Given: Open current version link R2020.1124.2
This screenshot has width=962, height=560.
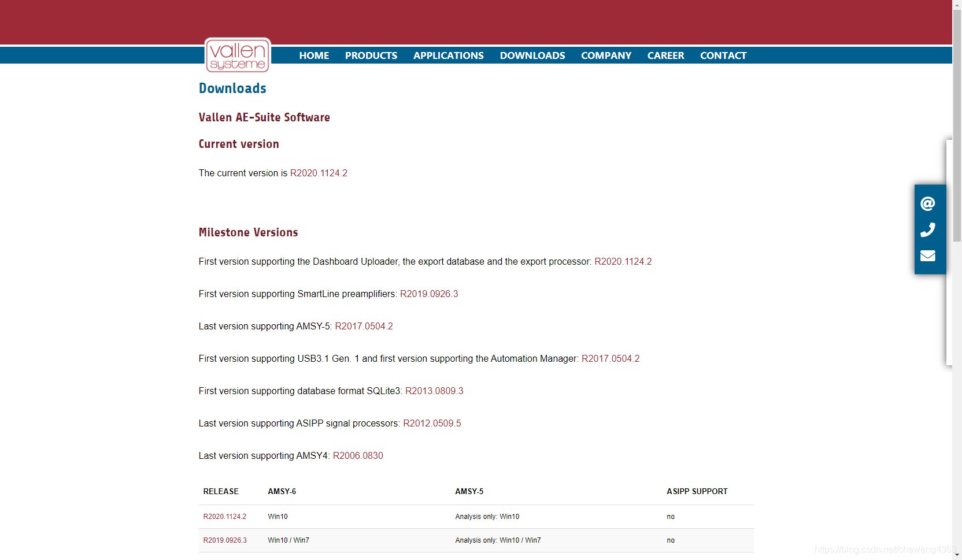Looking at the screenshot, I should tap(319, 173).
